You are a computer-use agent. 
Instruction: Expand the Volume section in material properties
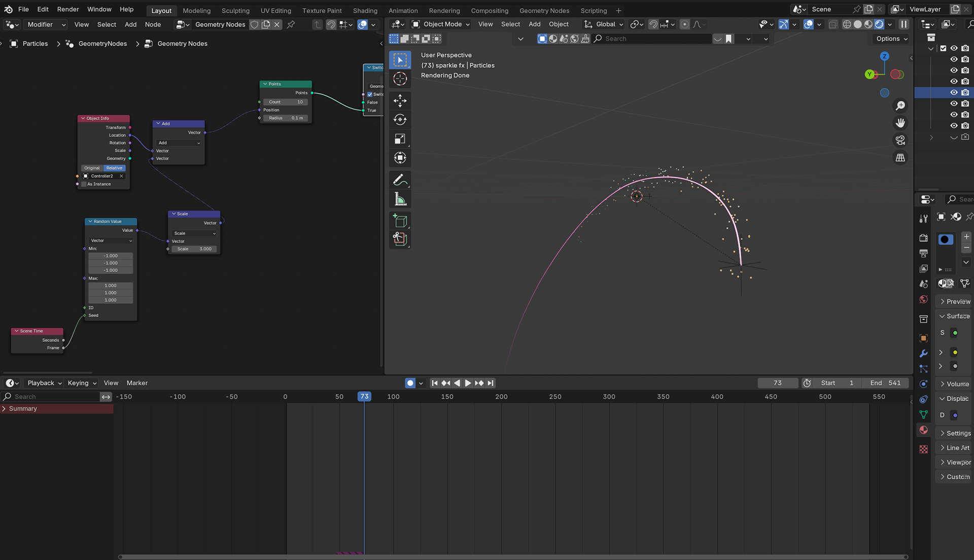point(956,384)
